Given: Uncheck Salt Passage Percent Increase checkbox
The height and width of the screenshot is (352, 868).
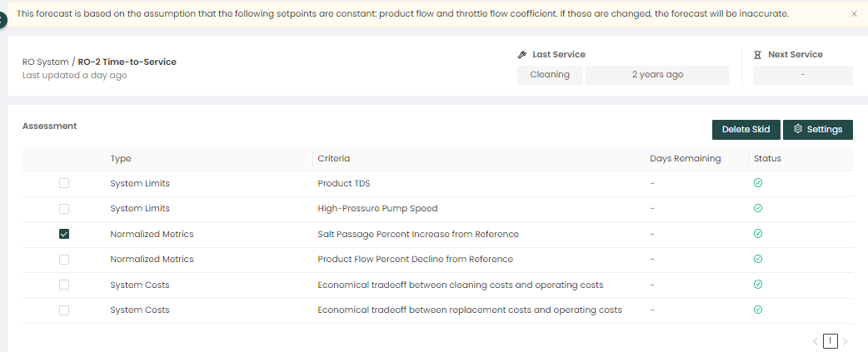Looking at the screenshot, I should click(x=64, y=234).
